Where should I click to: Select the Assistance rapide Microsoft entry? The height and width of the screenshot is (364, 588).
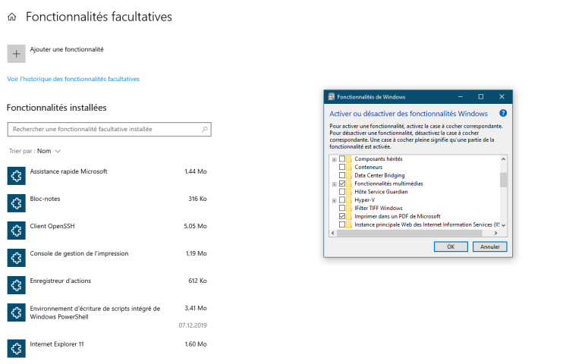tap(68, 171)
